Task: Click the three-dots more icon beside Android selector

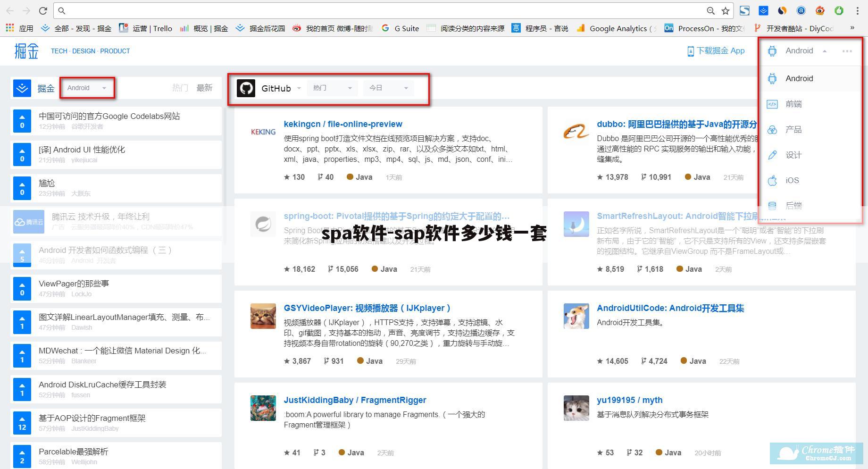Action: coord(847,51)
